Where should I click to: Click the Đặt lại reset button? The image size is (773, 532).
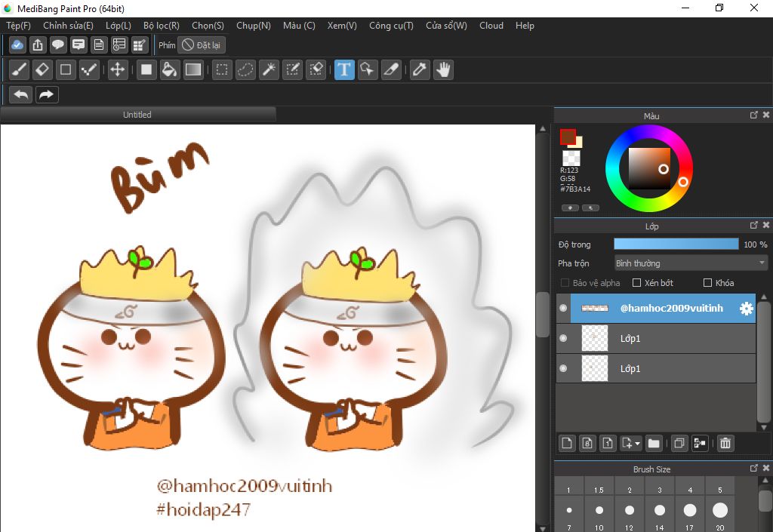pyautogui.click(x=202, y=45)
